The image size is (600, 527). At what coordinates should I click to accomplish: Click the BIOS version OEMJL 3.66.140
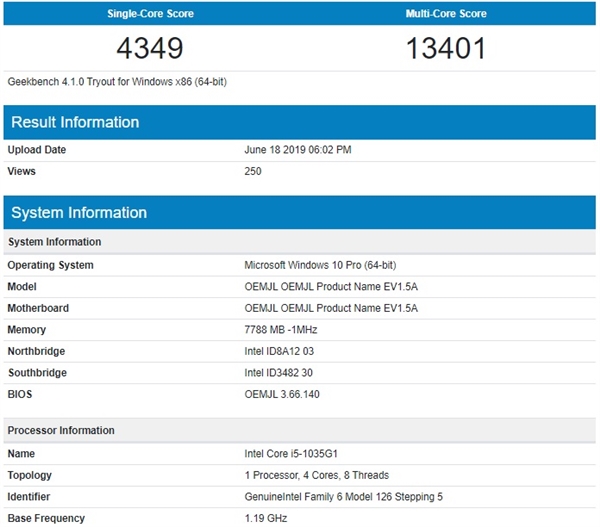coord(283,394)
